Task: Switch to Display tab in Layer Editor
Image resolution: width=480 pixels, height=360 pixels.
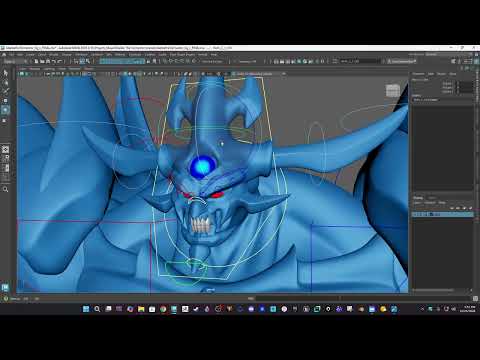Action: tap(418, 197)
